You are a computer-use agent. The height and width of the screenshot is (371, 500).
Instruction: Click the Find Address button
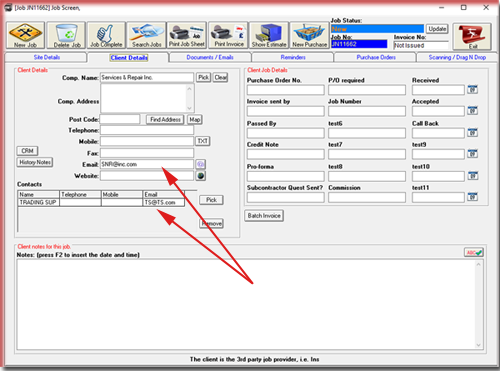point(165,119)
